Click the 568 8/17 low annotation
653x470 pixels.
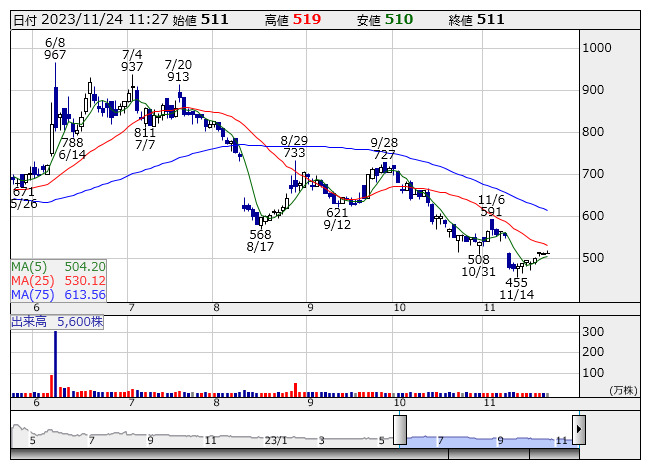260,241
